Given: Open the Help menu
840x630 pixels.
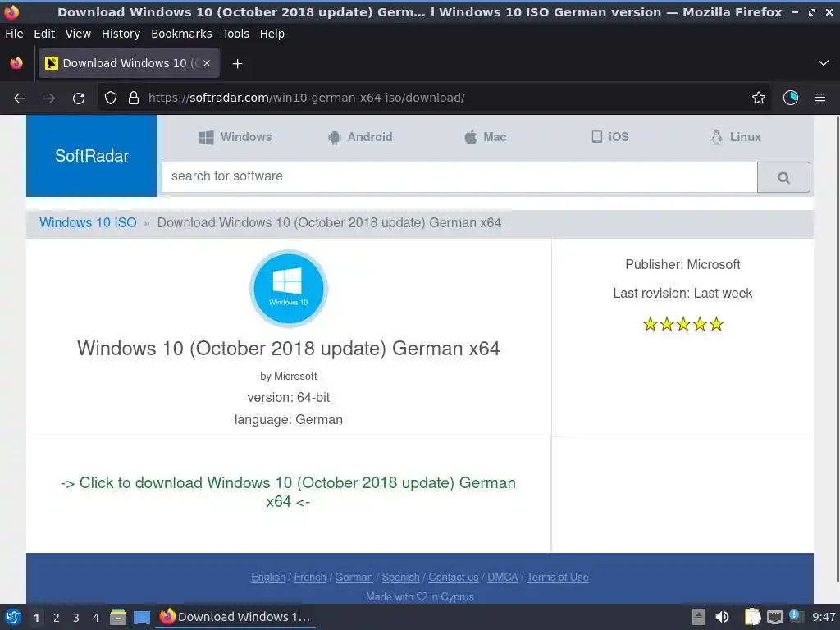Looking at the screenshot, I should [x=272, y=34].
